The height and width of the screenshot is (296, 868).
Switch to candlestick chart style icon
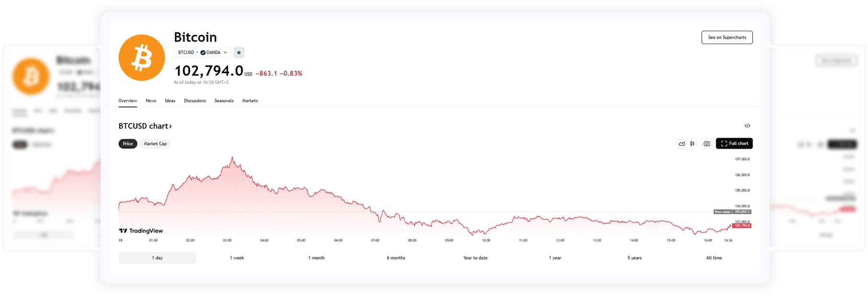692,143
